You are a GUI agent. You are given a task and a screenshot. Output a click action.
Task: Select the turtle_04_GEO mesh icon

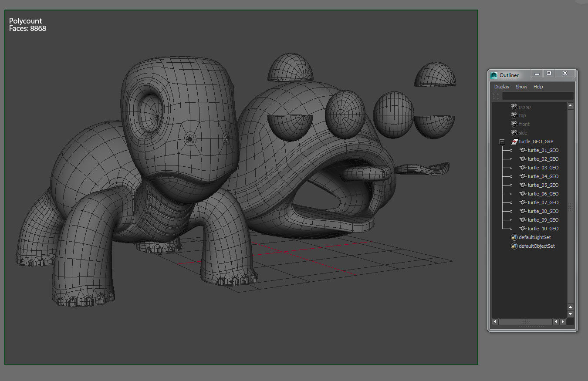(523, 176)
